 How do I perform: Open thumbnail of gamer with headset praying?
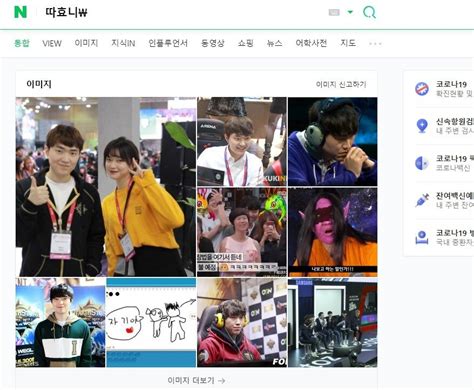tap(333, 141)
